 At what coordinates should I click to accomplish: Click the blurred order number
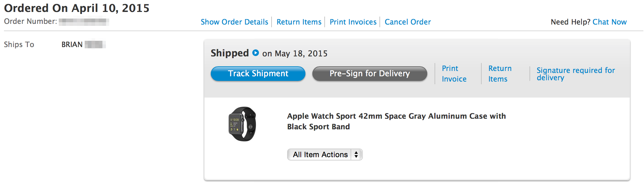(x=84, y=22)
